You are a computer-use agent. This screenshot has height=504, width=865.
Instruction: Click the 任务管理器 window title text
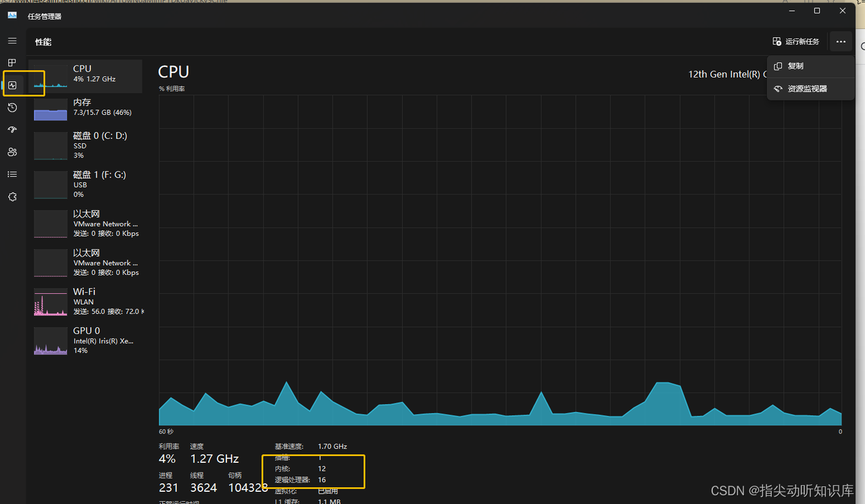(x=44, y=16)
